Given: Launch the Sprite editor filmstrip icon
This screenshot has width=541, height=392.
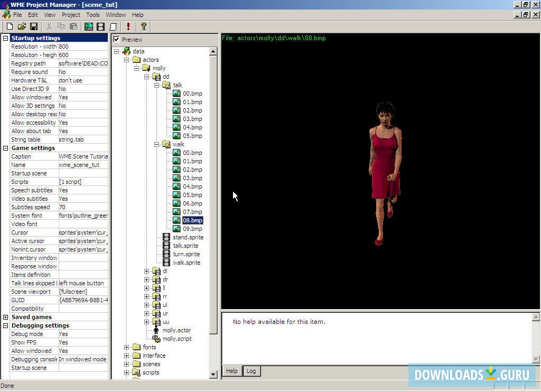Looking at the screenshot, I should point(101,26).
